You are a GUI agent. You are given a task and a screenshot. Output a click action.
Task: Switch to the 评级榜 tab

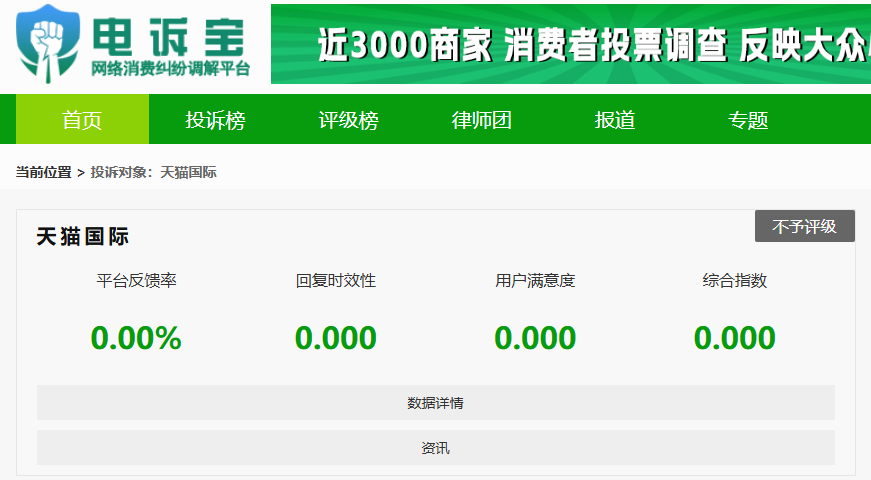(348, 119)
